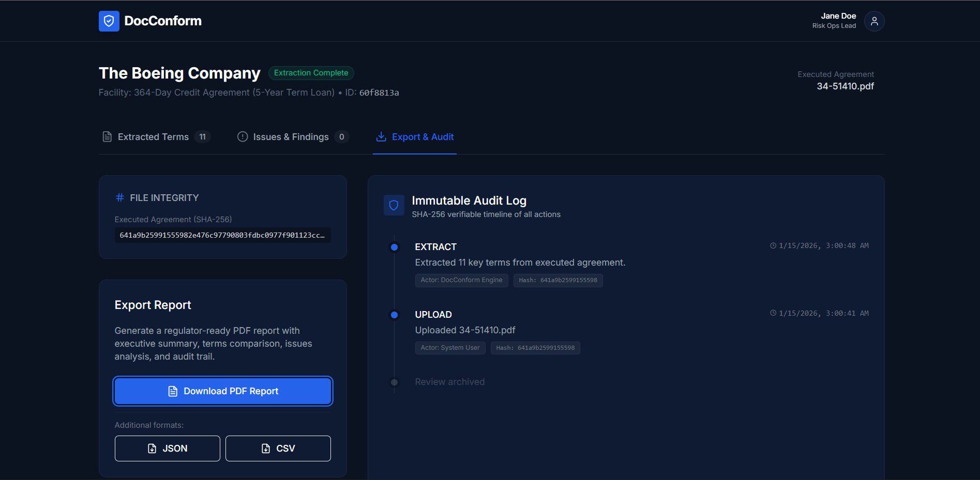Select the EXTRACT timeline marker dot
This screenshot has width=980, height=480.
[x=394, y=247]
